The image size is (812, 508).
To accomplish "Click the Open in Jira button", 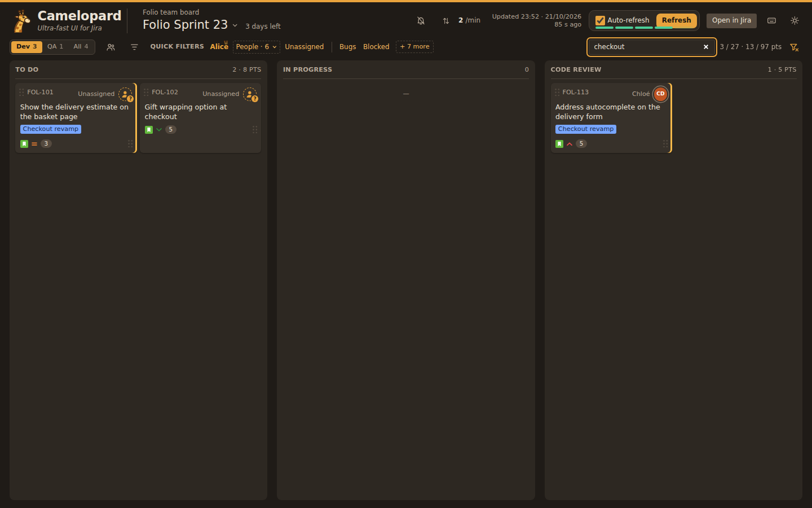I will point(731,20).
